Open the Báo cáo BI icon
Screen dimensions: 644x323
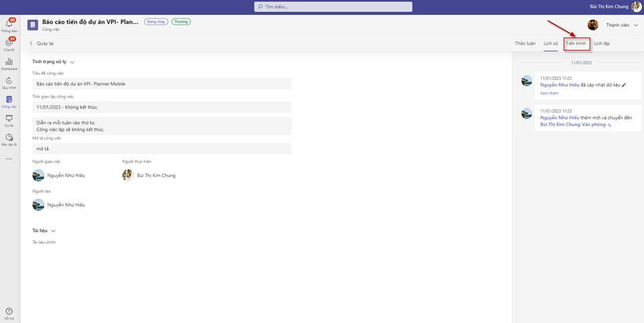pos(9,138)
